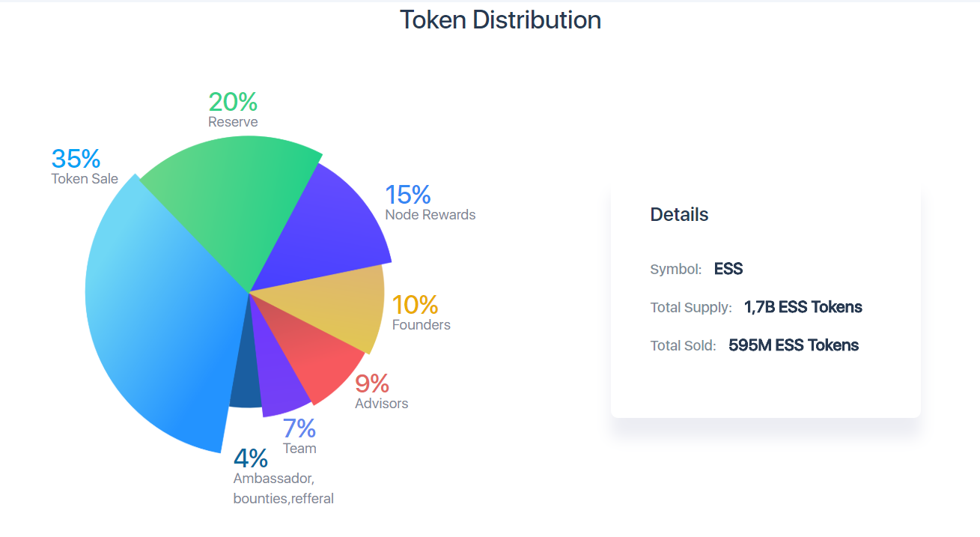Select the 7% Team label
This screenshot has height=537, width=980.
(x=299, y=429)
